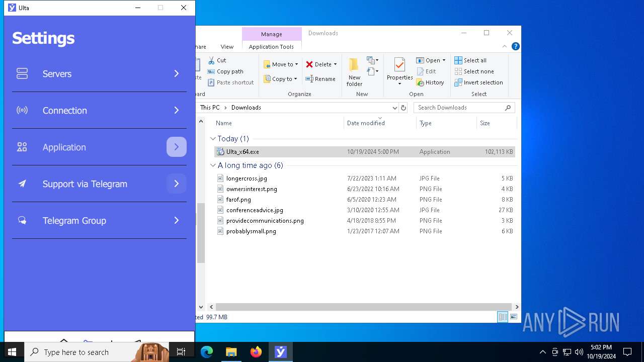Refresh the Downloads folder
Viewport: 644px width, 362px height.
pos(404,108)
